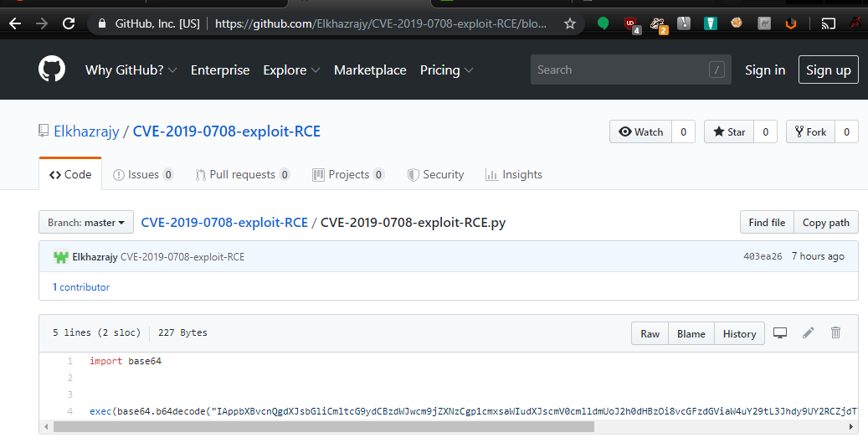Open the Blame view
The height and width of the screenshot is (443, 868).
pyautogui.click(x=691, y=333)
